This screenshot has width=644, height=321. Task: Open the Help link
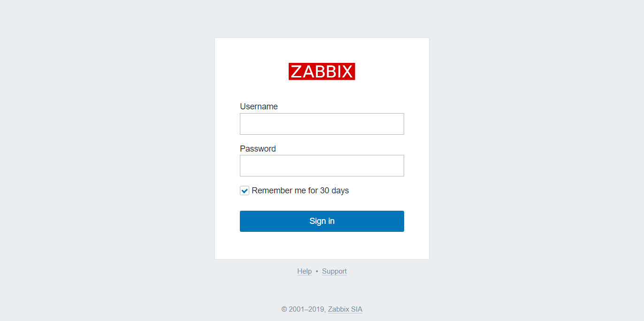point(304,271)
